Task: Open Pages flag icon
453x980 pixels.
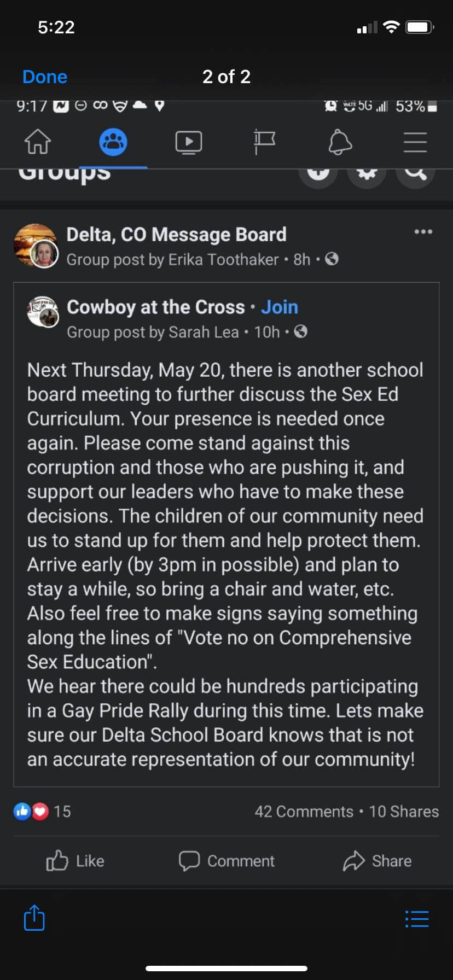Action: 264,142
